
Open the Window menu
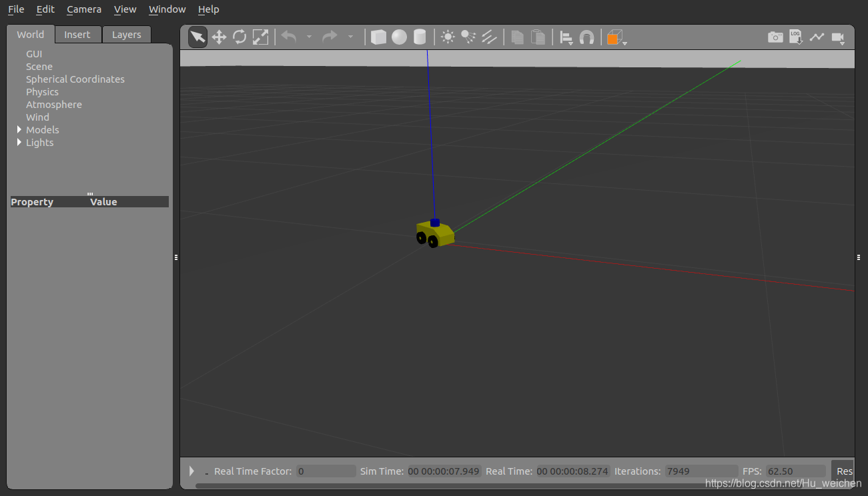(x=167, y=9)
